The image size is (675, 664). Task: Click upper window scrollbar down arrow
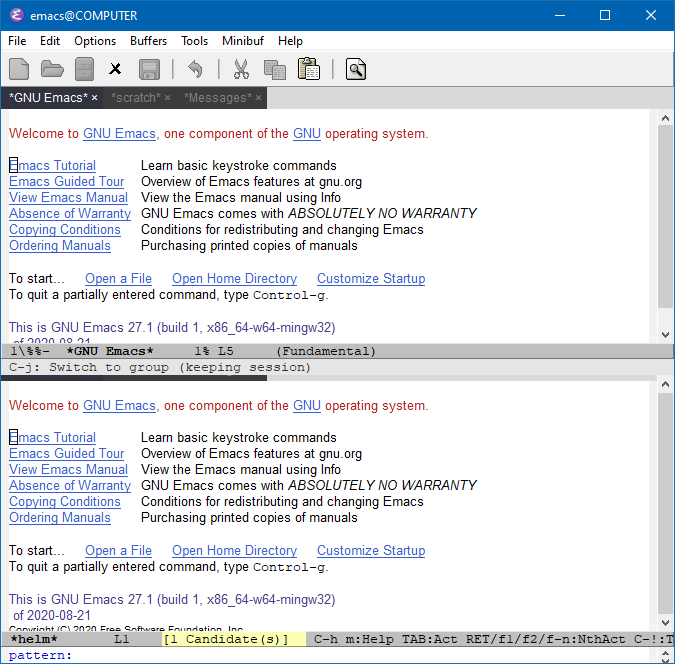click(x=666, y=335)
